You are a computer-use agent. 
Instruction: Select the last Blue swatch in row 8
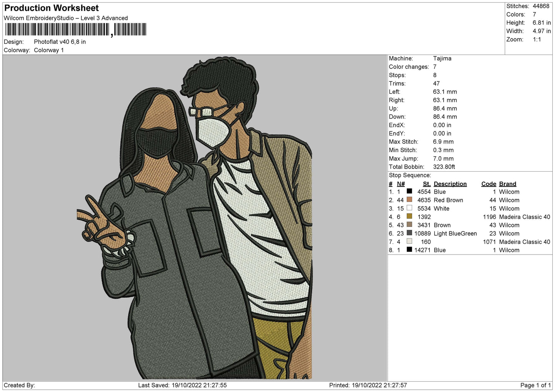(x=409, y=250)
